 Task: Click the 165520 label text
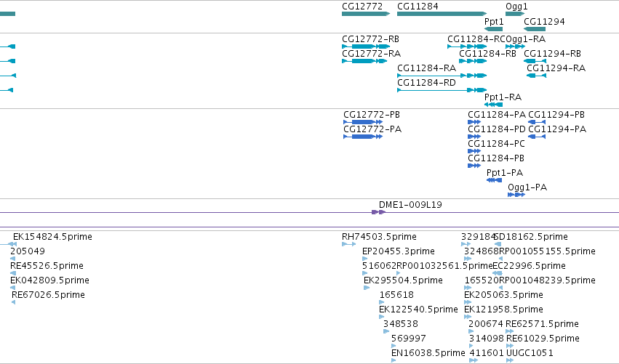(482, 280)
